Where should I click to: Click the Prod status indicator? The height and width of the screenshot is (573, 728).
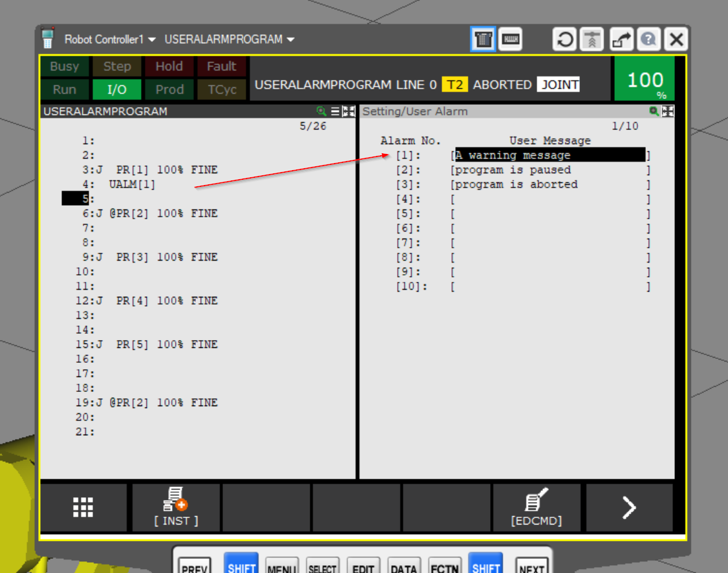pos(169,90)
